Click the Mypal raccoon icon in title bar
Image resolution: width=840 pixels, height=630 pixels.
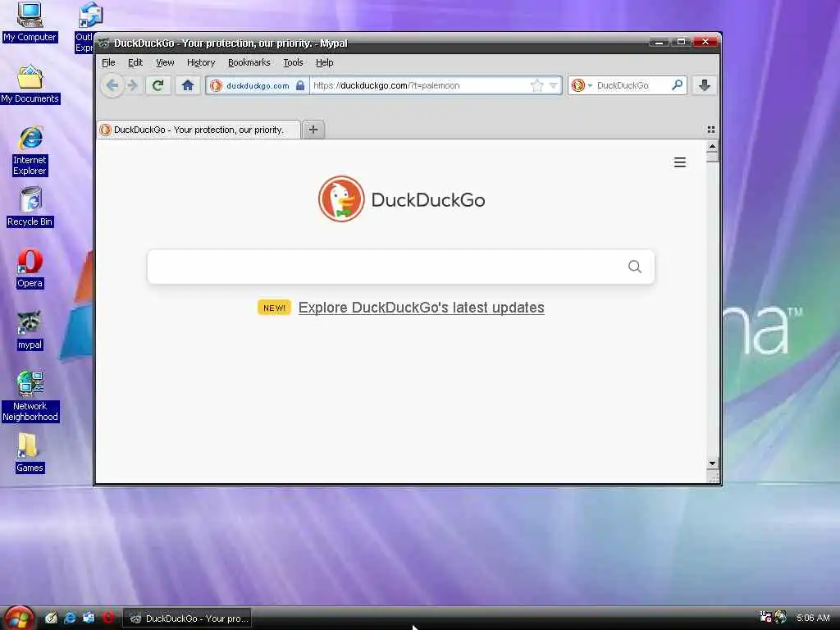point(104,43)
